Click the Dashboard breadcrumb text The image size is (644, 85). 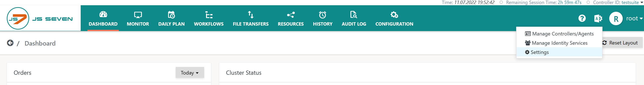click(40, 43)
